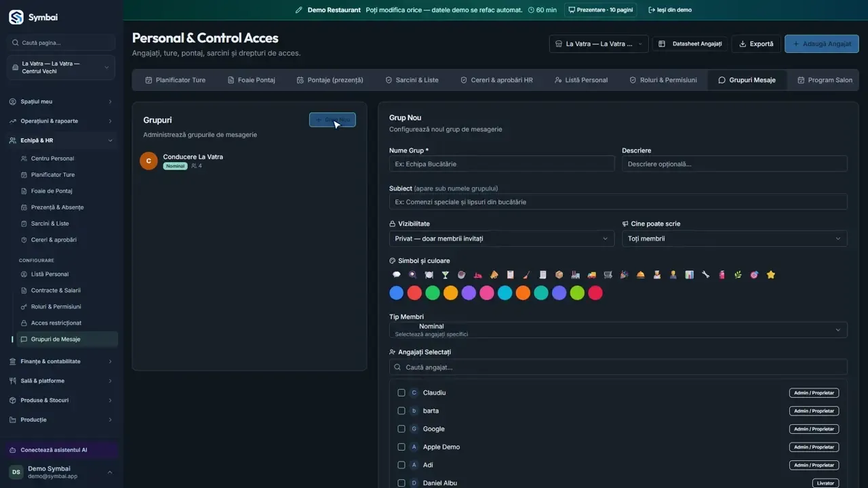Tick the checkbox next to Claudiu
The height and width of the screenshot is (488, 868).
point(401,392)
